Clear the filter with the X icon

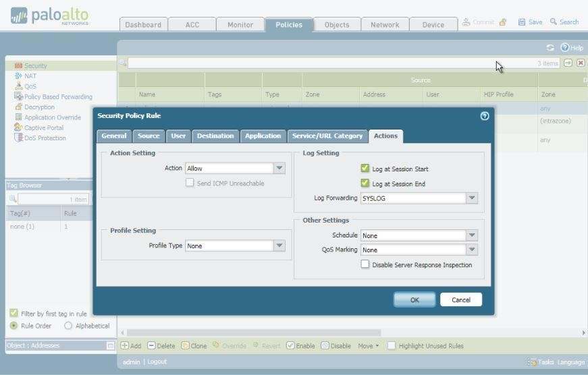click(x=581, y=63)
